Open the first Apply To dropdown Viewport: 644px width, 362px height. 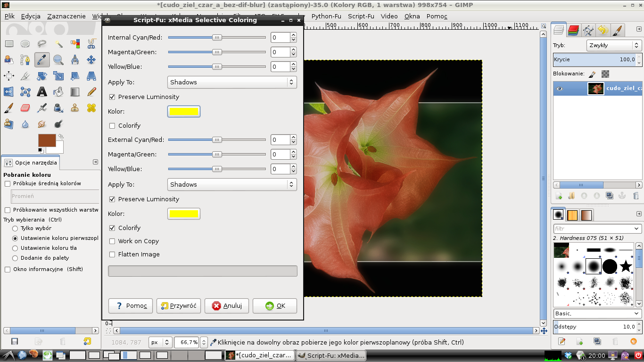[232, 82]
